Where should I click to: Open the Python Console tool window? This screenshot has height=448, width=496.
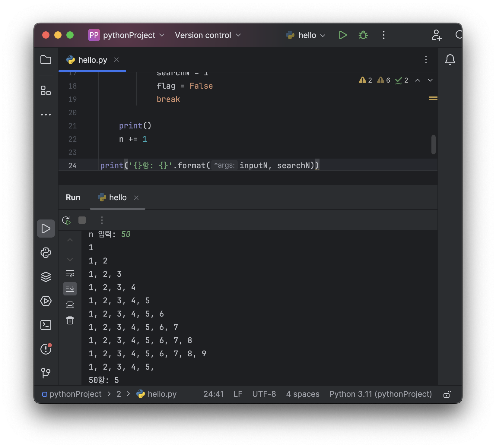tap(46, 253)
